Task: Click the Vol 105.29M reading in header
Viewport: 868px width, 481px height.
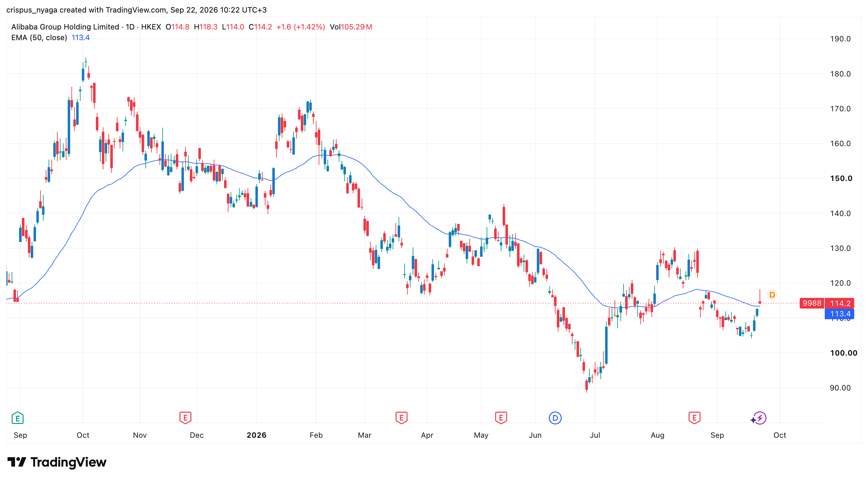Action: click(x=351, y=27)
